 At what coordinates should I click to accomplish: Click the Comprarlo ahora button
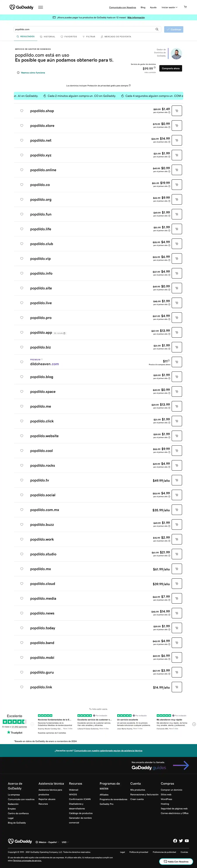(x=170, y=68)
